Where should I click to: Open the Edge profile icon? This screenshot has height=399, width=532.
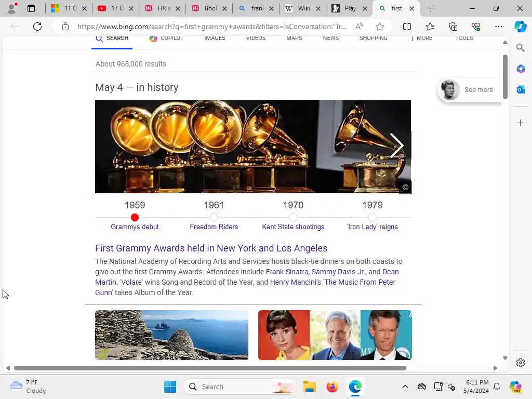[x=12, y=8]
